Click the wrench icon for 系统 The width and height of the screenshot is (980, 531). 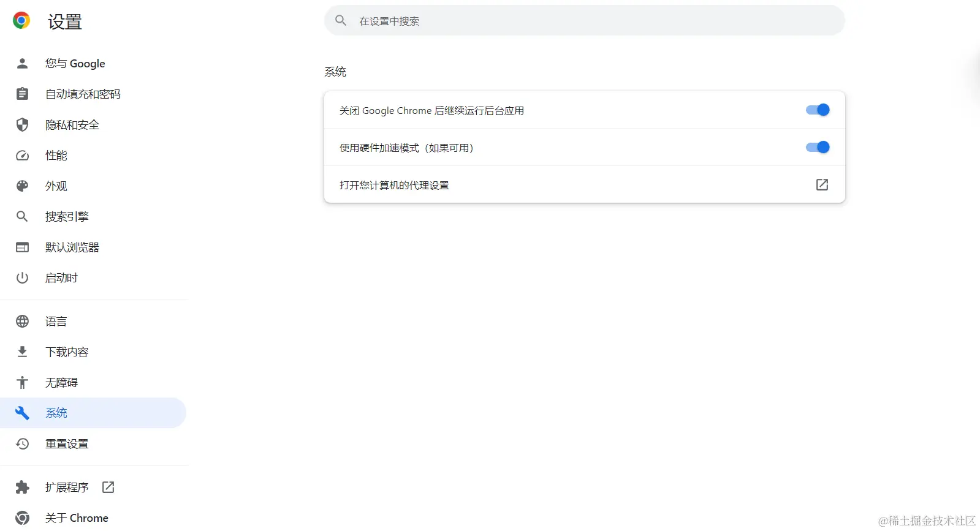(x=22, y=413)
